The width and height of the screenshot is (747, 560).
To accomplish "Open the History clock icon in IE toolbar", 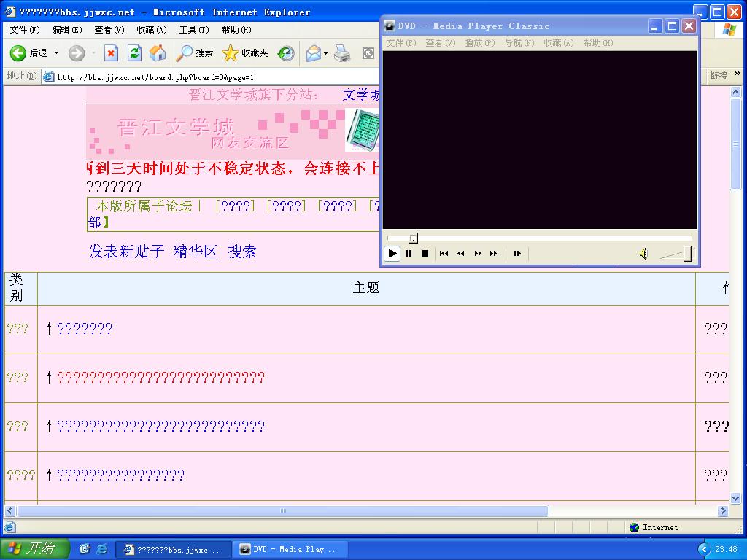I will click(x=286, y=52).
